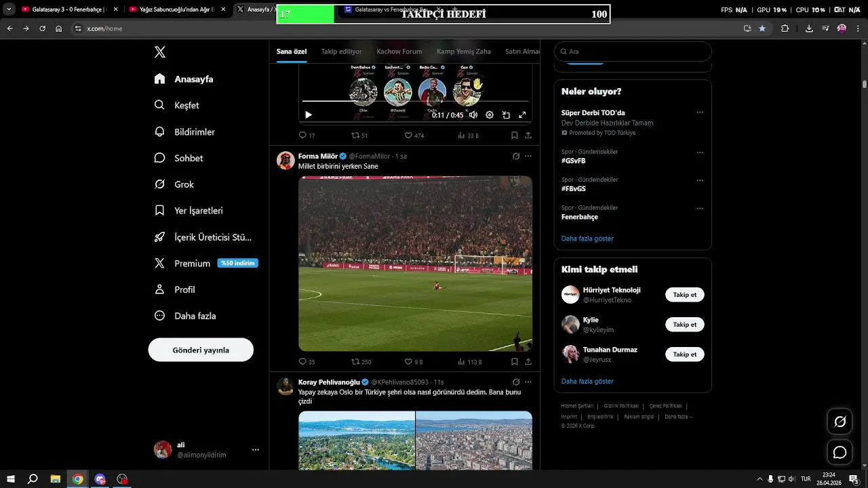Repost the top video post (51)
Image resolution: width=868 pixels, height=488 pixels.
coord(359,136)
